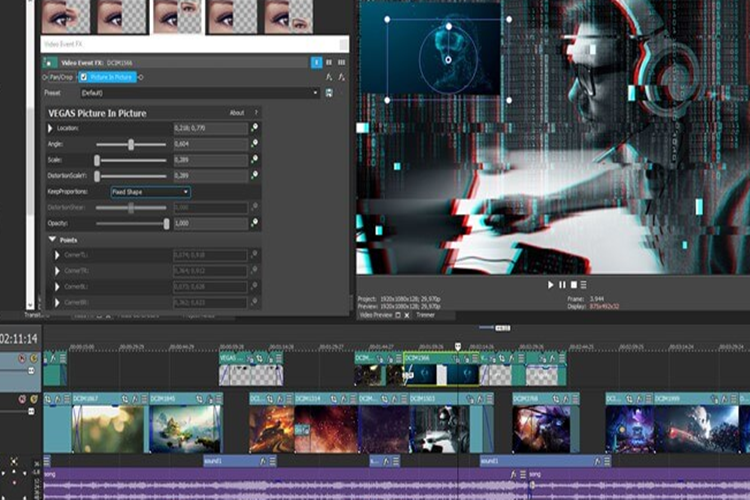Image resolution: width=750 pixels, height=500 pixels.
Task: Collapse the Points section
Action: pos(52,239)
